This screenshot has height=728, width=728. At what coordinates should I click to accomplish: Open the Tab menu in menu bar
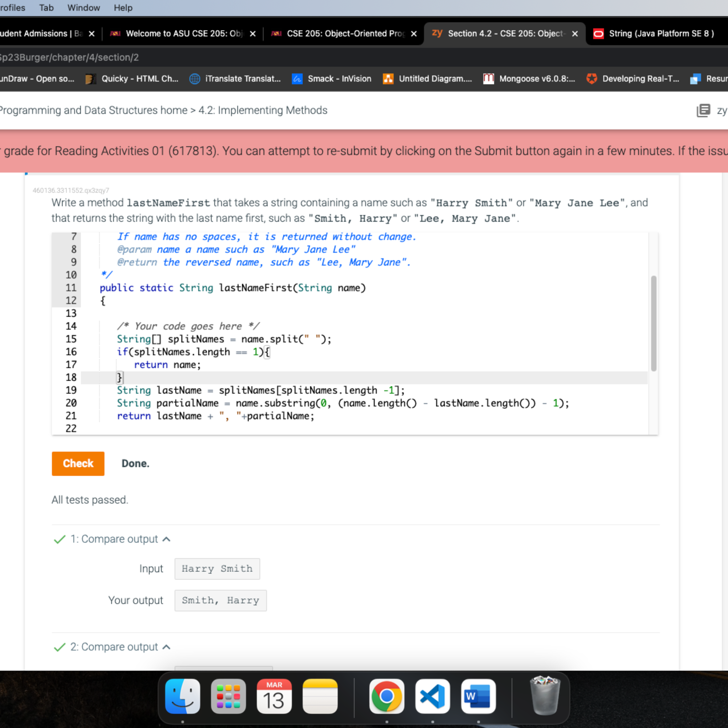[x=46, y=7]
